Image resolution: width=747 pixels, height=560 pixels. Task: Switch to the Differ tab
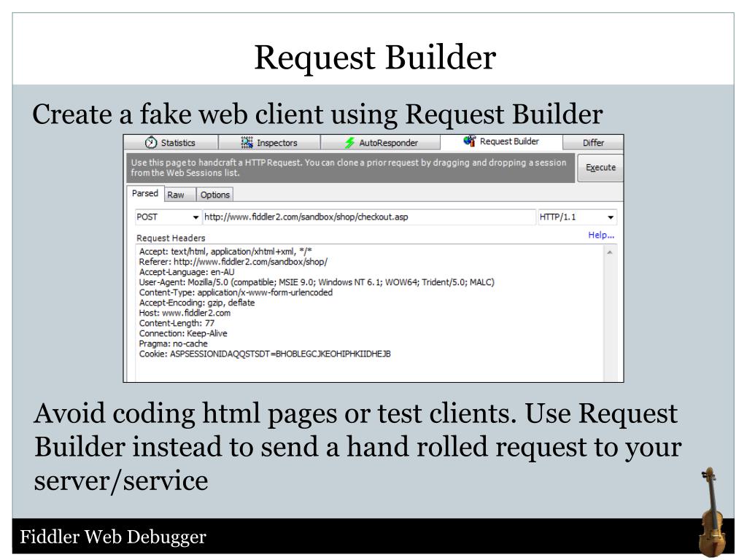[593, 142]
